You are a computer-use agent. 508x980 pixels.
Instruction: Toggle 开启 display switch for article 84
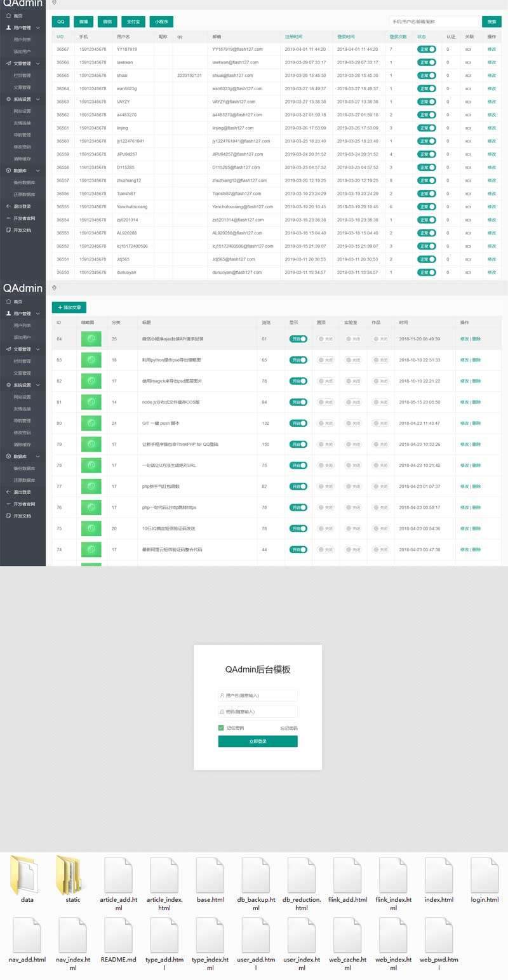click(x=298, y=339)
